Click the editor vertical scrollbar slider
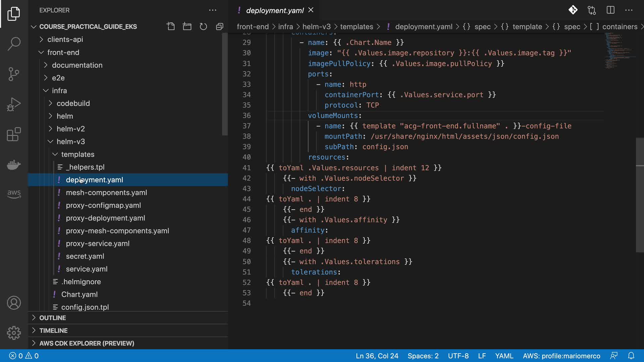 pos(640,194)
